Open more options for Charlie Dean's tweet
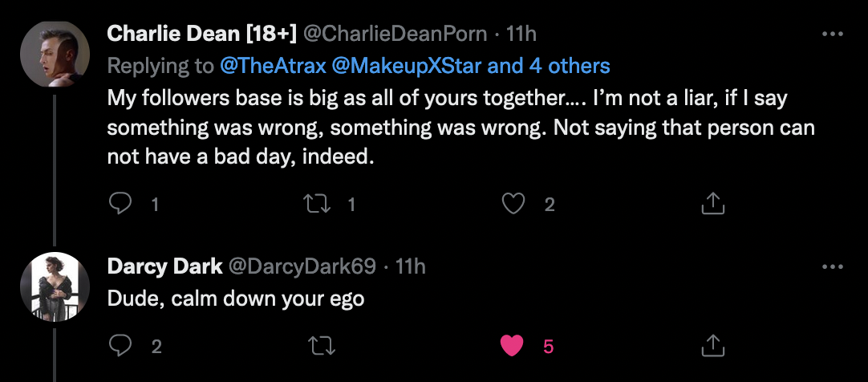This screenshot has height=382, width=868. tap(834, 35)
